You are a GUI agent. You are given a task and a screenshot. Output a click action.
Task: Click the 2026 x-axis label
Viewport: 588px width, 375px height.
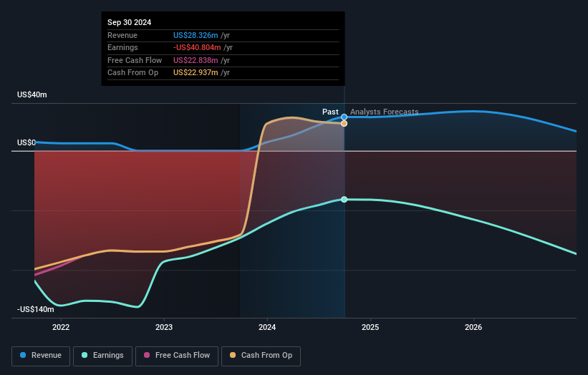point(473,327)
